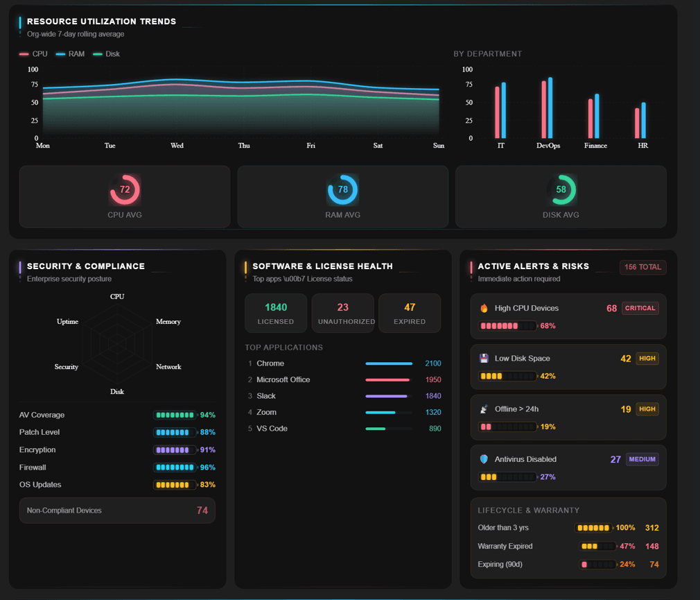Select the 23 UNAUTHORIZED stat card

click(x=343, y=314)
